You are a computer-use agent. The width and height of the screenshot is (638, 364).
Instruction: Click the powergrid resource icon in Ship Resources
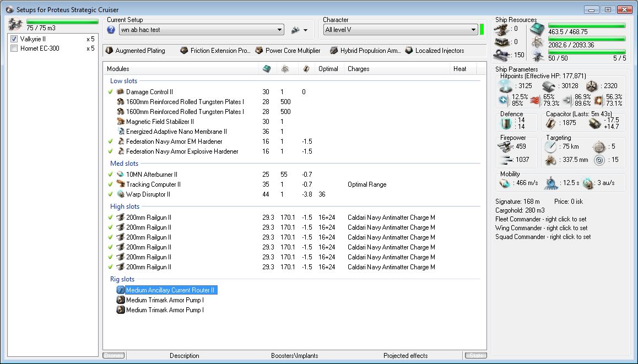click(x=537, y=42)
